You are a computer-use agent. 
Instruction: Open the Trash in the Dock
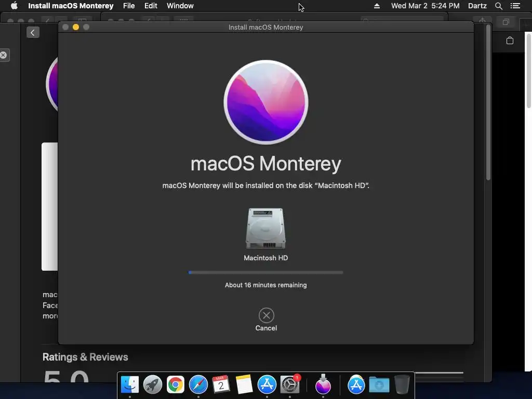click(x=402, y=384)
